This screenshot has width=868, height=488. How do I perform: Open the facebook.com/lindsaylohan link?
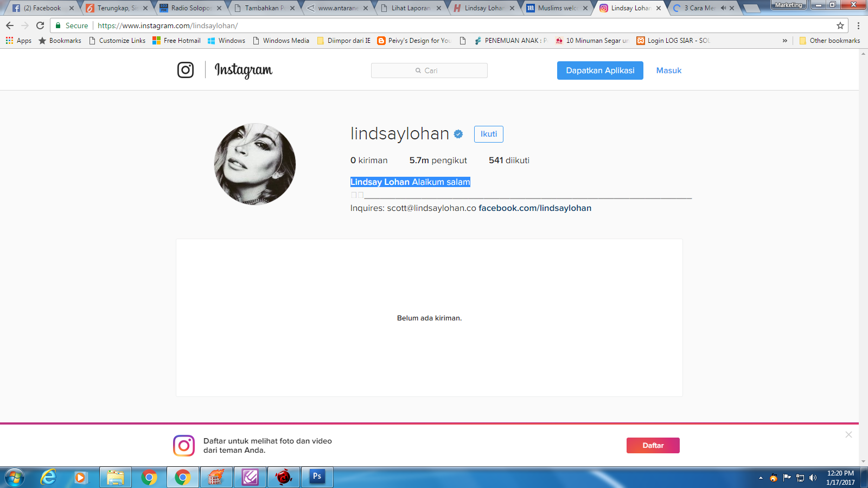[x=535, y=208]
